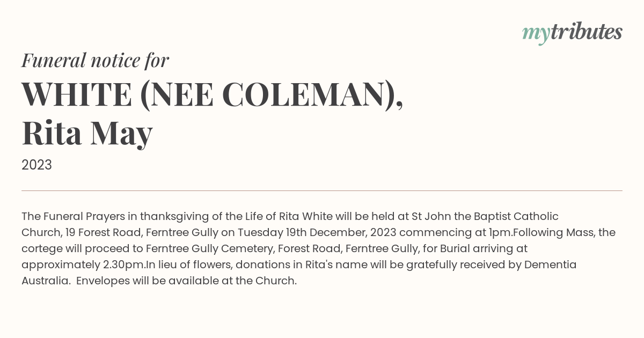Click the mytributes logo
Screen dimensions: 644x338
[x=572, y=33]
